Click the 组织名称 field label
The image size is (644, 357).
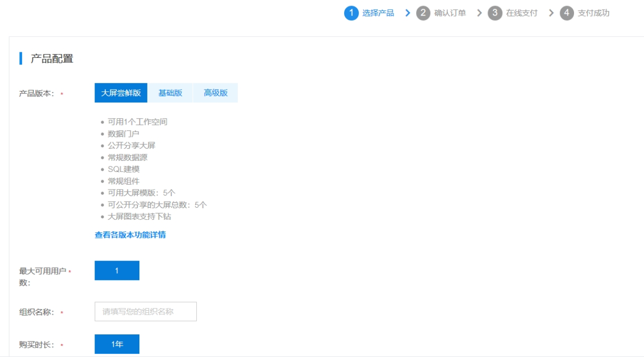[x=36, y=312]
